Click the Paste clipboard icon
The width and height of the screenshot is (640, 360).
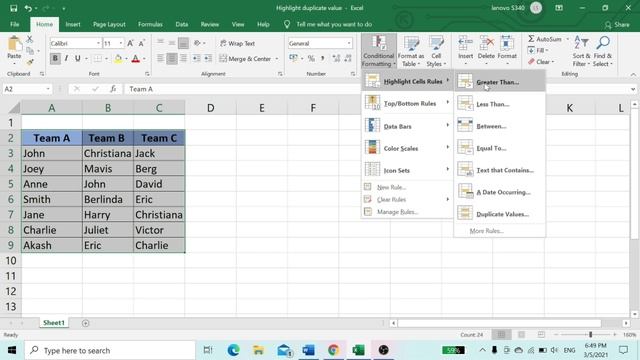coord(14,44)
